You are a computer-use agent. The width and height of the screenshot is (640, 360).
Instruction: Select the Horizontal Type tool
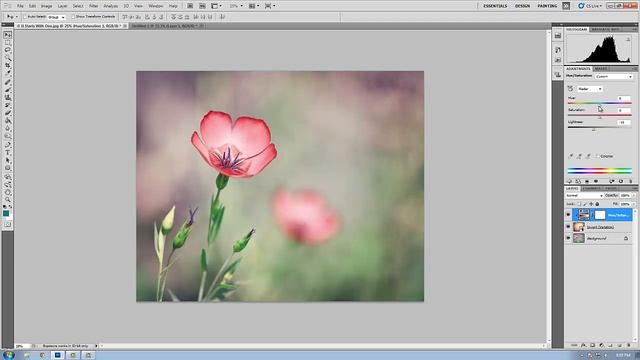pyautogui.click(x=7, y=153)
